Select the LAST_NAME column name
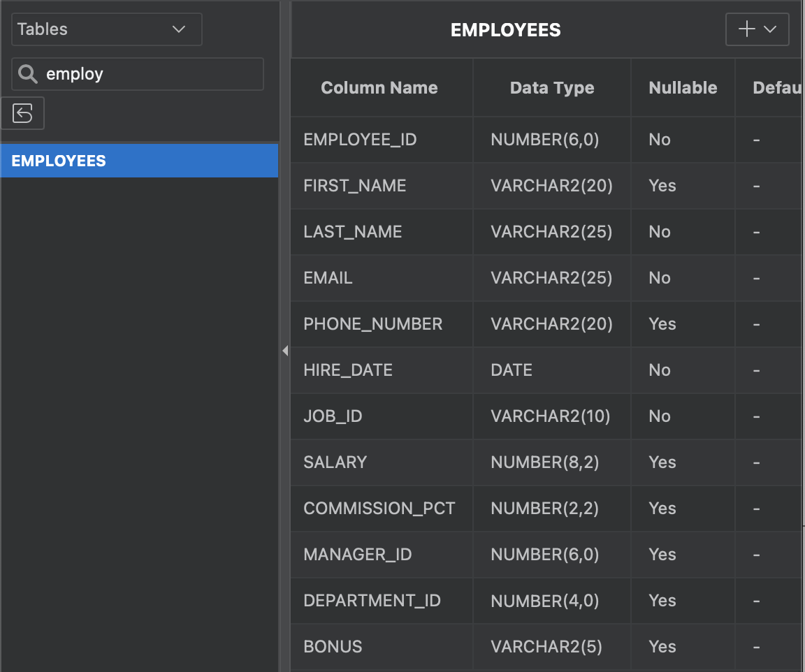Screen dimensions: 805x672 pyautogui.click(x=353, y=232)
